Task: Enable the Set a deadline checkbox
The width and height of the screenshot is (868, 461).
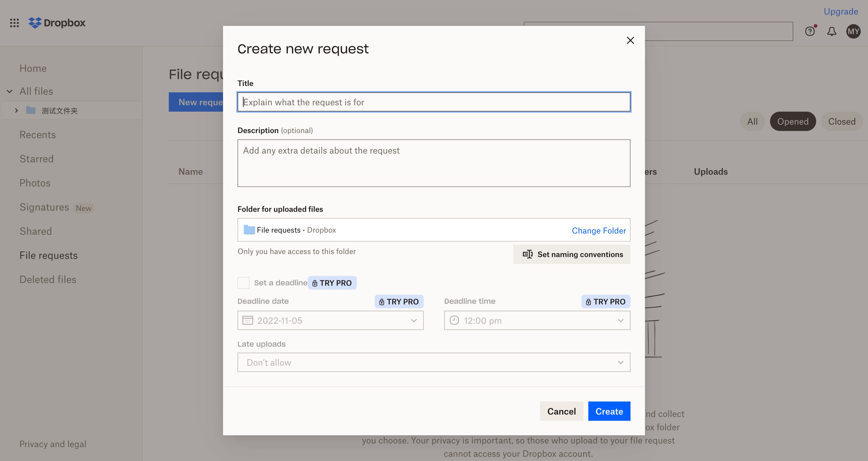Action: [x=243, y=283]
